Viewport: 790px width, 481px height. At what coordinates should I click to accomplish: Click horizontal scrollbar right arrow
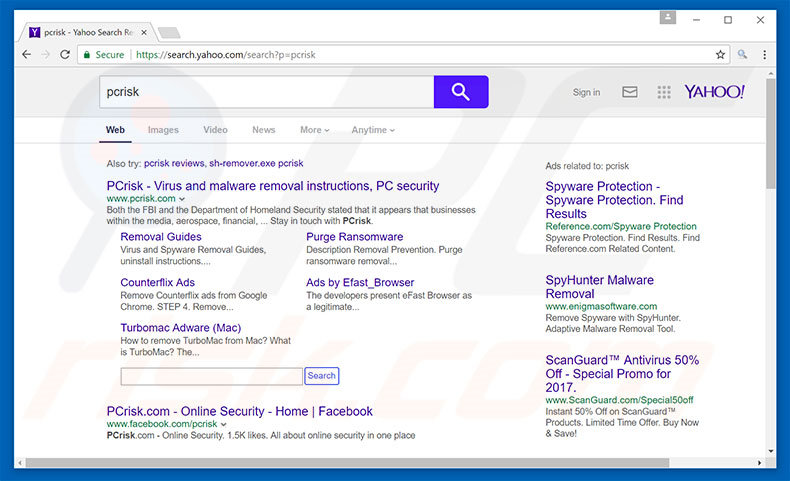[760, 462]
